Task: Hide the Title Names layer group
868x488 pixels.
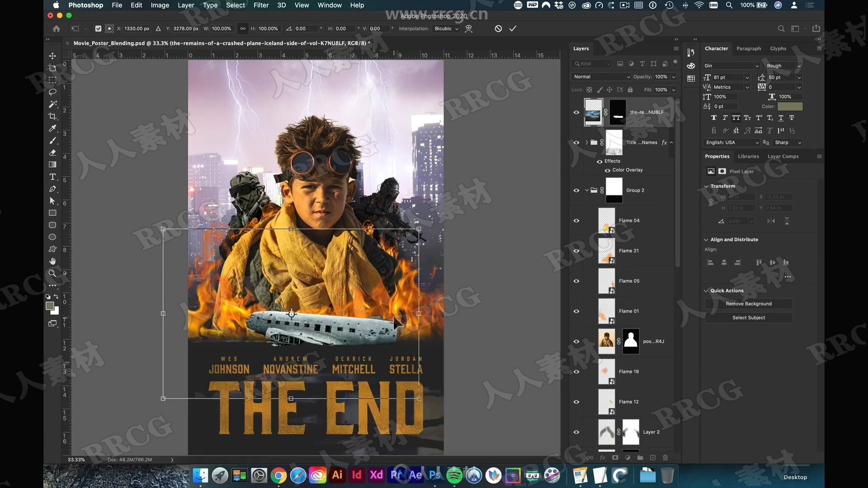Action: 576,142
